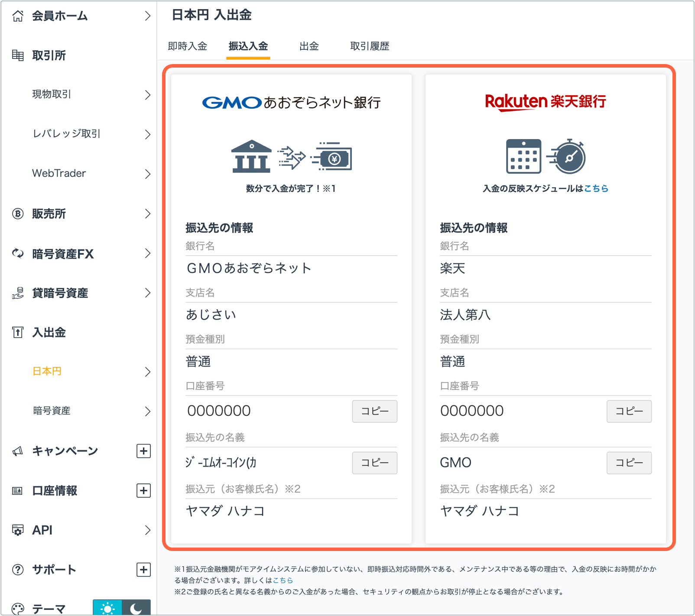Viewport: 695px width, 616px height.
Task: Click the chevron next to 暗号資産 submenu
Action: tap(148, 411)
